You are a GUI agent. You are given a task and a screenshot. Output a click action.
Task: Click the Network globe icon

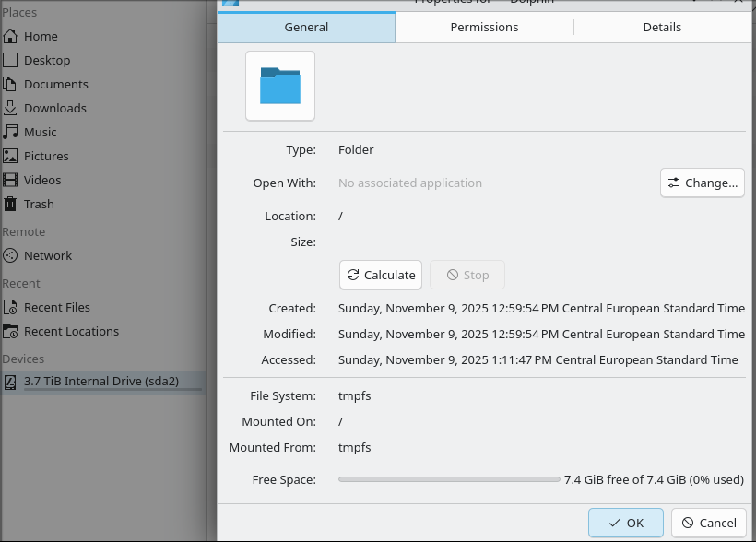coord(10,255)
